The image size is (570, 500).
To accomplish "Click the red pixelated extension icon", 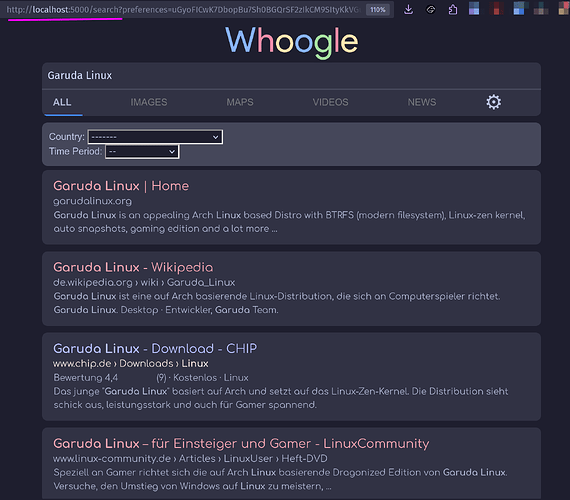I will (496, 8).
